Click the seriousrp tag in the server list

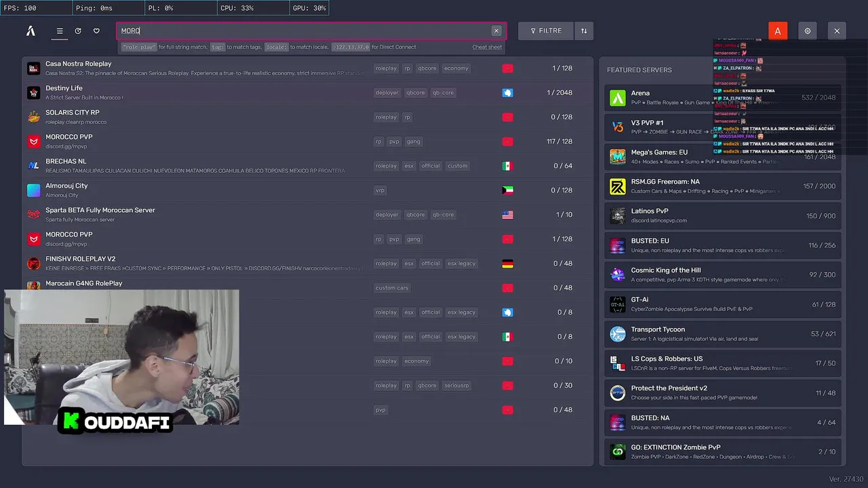coord(456,386)
